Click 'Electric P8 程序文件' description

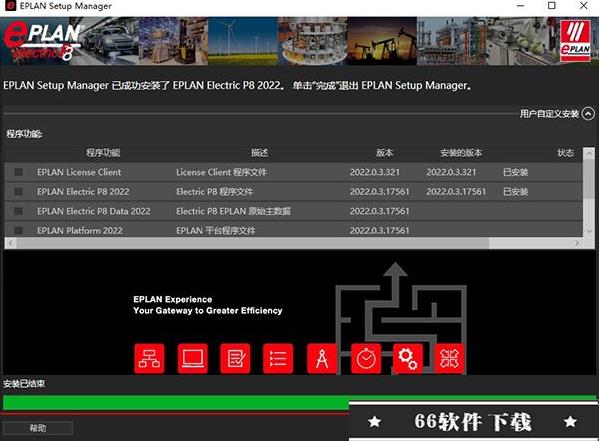pyautogui.click(x=215, y=192)
